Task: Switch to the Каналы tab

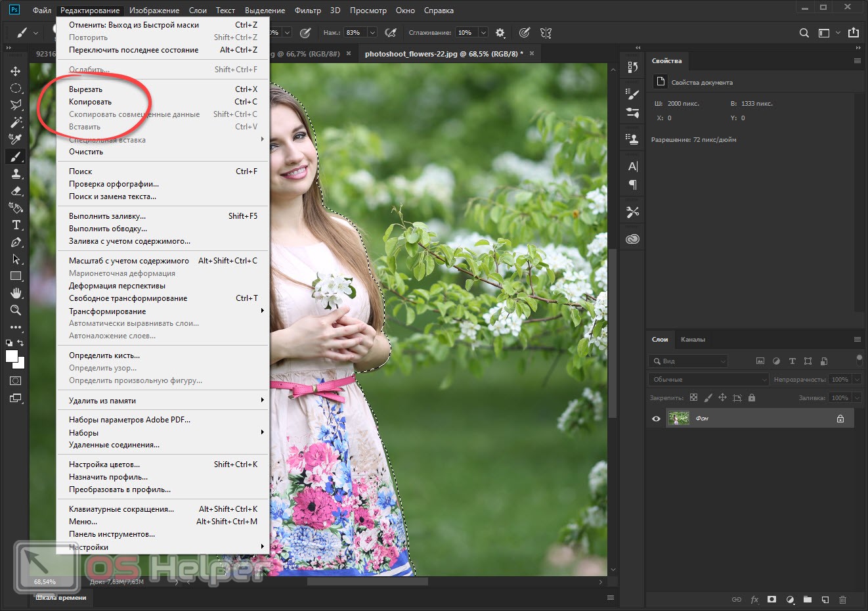Action: click(x=693, y=340)
